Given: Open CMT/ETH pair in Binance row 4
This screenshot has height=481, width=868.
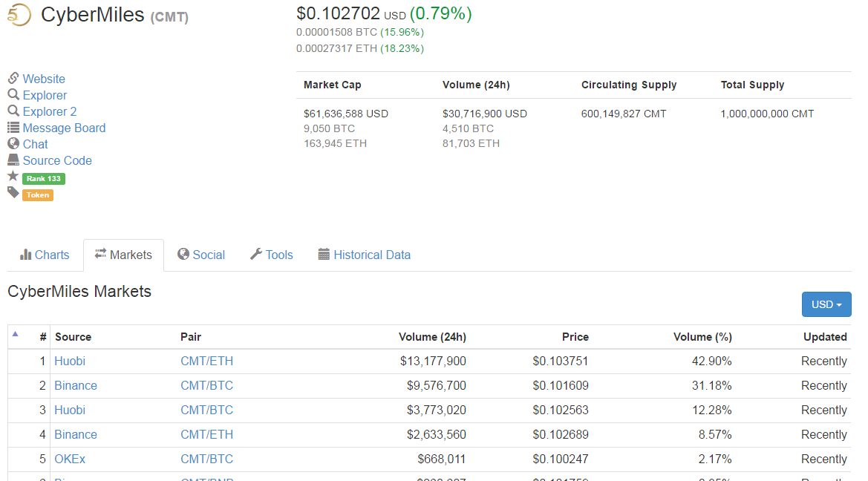Looking at the screenshot, I should [206, 434].
